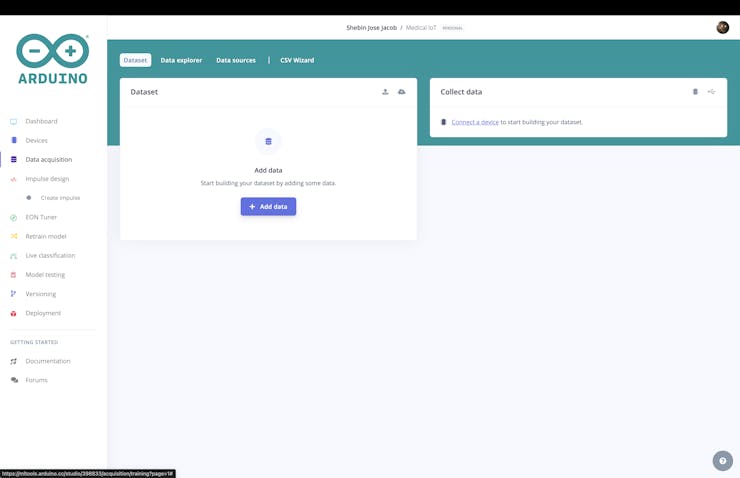Click the database icon above Add data text
The image size is (740, 478).
(269, 141)
